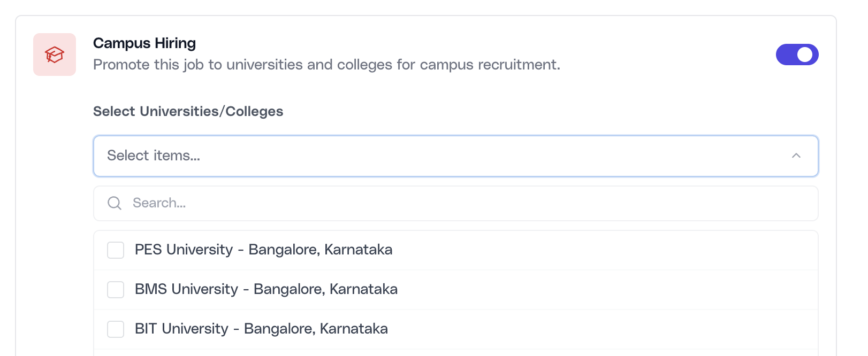This screenshot has height=356, width=868.
Task: Check the PES University checkbox
Action: click(x=115, y=250)
